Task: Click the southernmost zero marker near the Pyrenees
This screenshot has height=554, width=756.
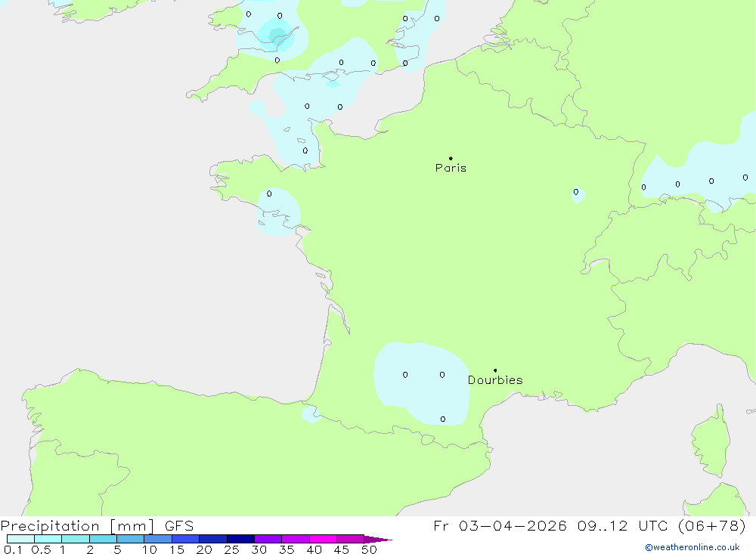Action: (443, 419)
